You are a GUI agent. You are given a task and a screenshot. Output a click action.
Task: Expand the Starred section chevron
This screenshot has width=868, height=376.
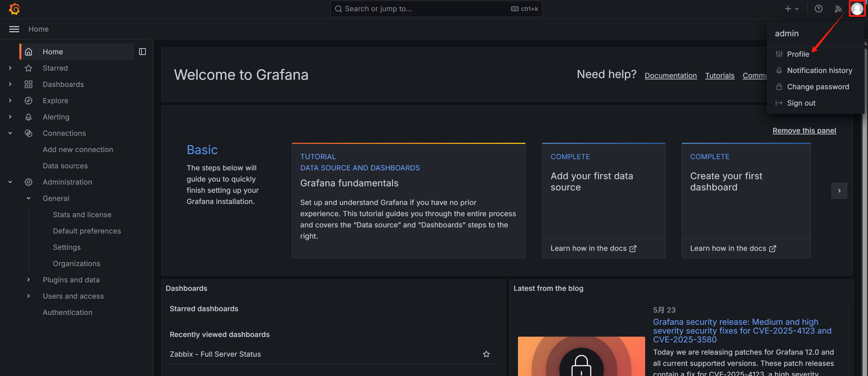[x=10, y=68]
